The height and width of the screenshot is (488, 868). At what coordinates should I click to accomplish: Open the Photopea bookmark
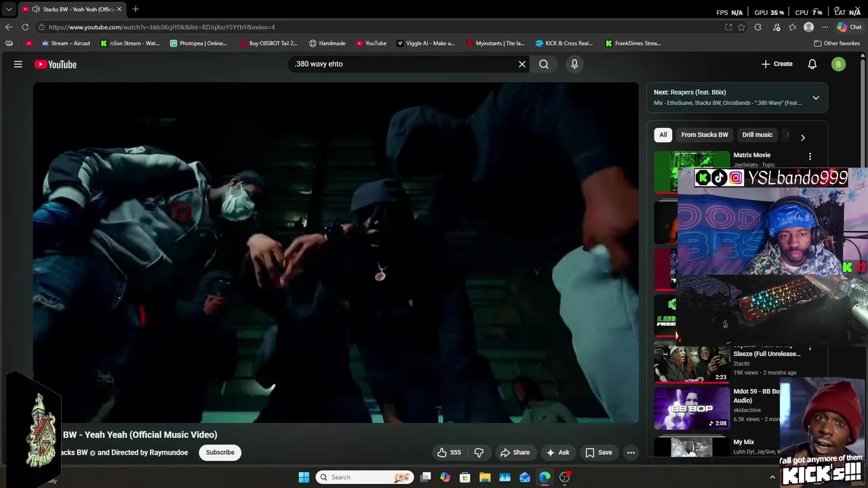(199, 43)
